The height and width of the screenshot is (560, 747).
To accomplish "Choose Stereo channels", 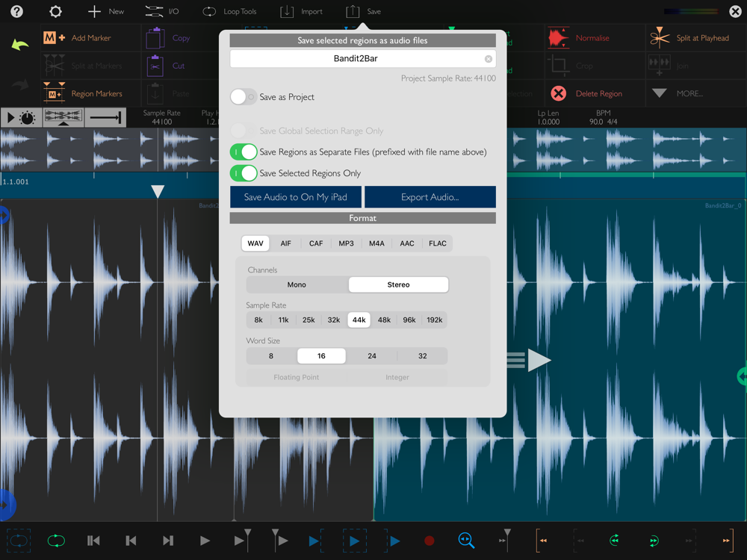I will pyautogui.click(x=398, y=284).
